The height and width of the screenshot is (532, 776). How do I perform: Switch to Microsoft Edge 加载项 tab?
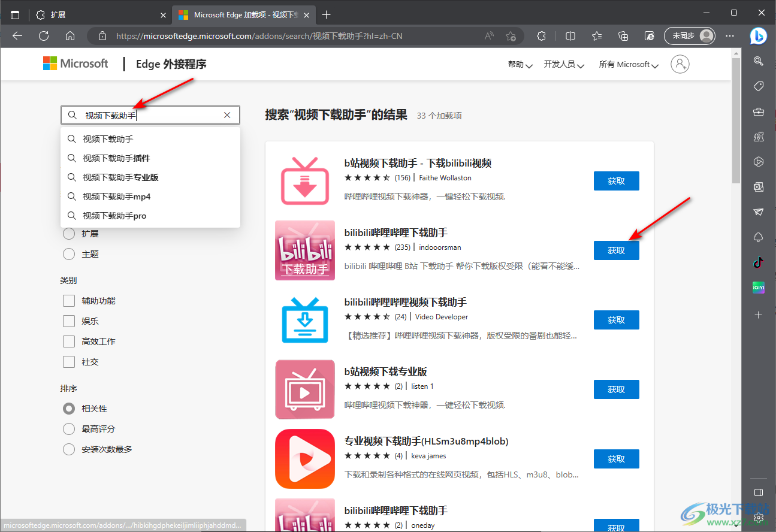[244, 14]
